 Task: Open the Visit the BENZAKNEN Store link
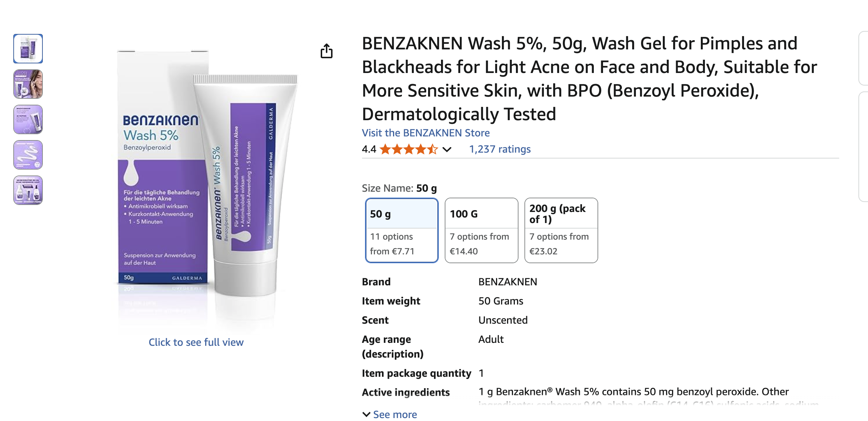click(426, 133)
